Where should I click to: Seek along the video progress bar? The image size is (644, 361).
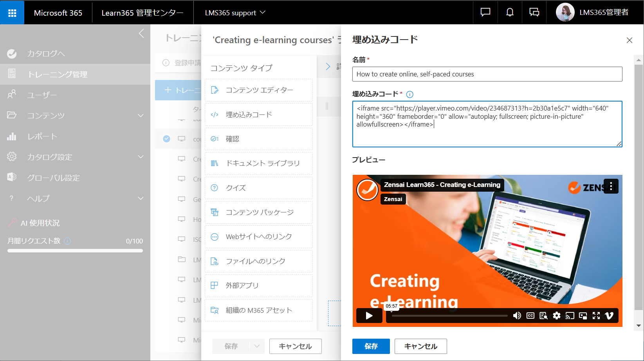[x=449, y=316]
